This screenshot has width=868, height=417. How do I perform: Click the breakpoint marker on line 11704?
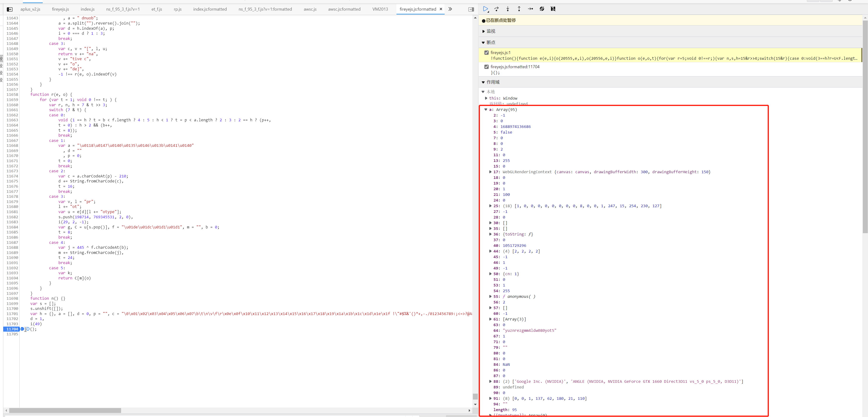pyautogui.click(x=12, y=329)
